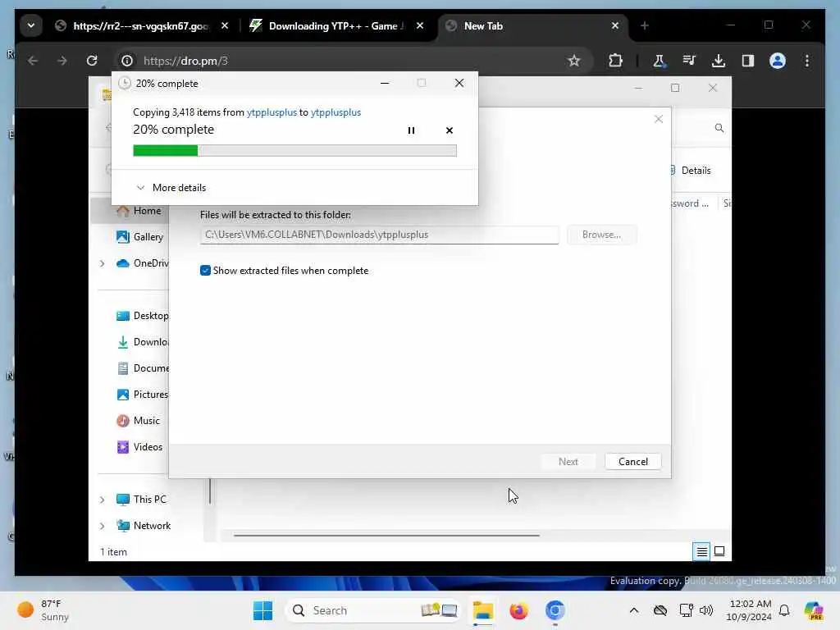The height and width of the screenshot is (630, 840).
Task: Close the extract wizard with the X
Action: pyautogui.click(x=659, y=119)
